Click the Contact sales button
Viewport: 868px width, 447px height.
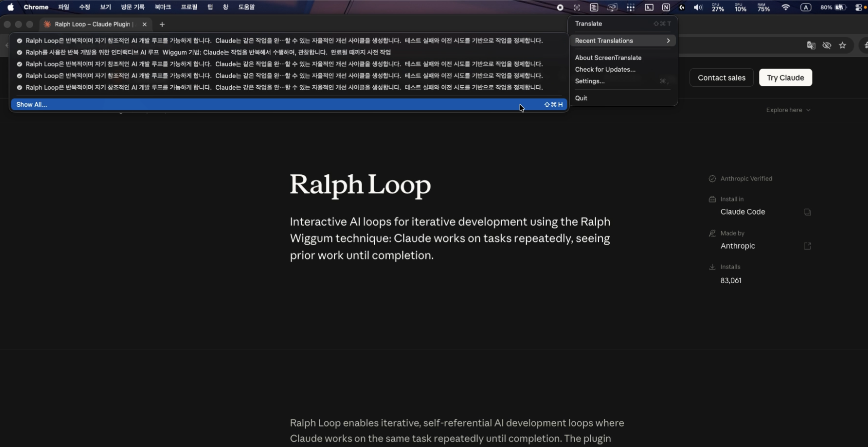(721, 78)
